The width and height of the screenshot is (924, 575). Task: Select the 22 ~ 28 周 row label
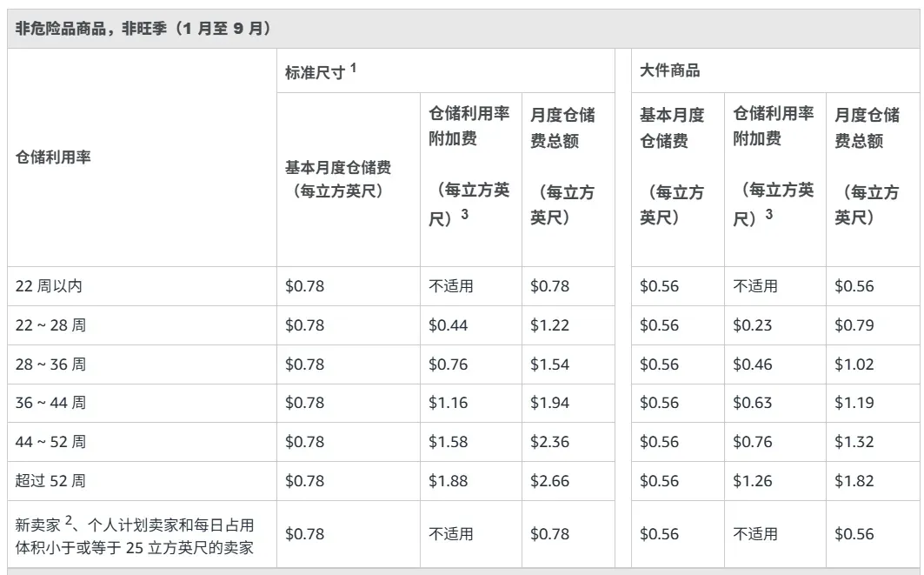coord(50,325)
